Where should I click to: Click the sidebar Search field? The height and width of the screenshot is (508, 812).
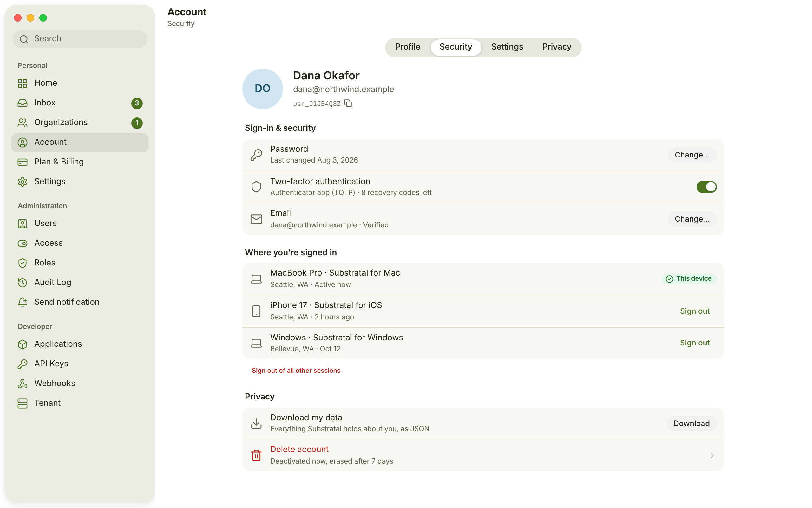[x=80, y=39]
